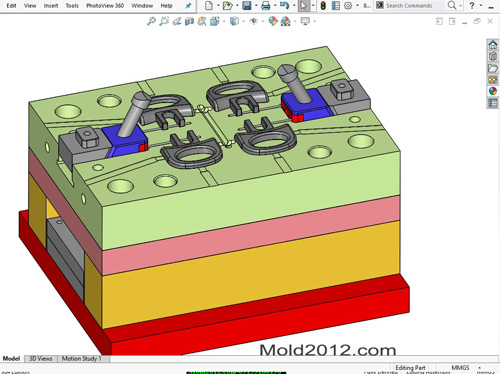Open the Help menu

coord(166,6)
